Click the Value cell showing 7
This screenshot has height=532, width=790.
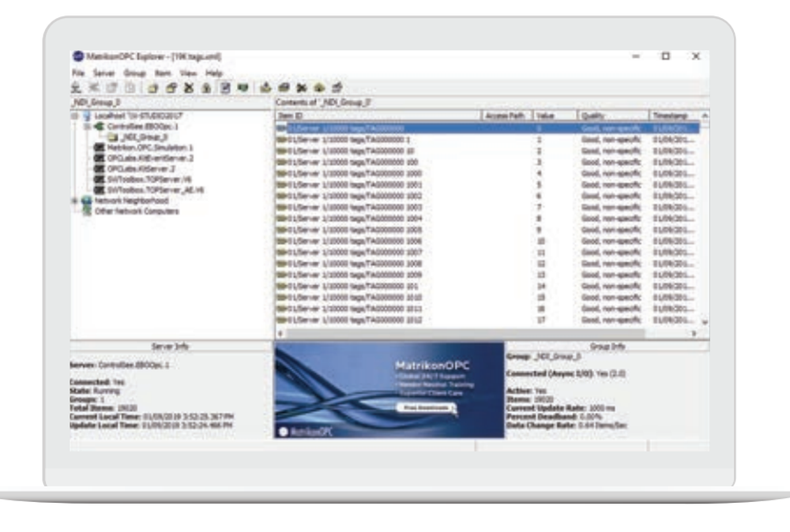pyautogui.click(x=539, y=208)
